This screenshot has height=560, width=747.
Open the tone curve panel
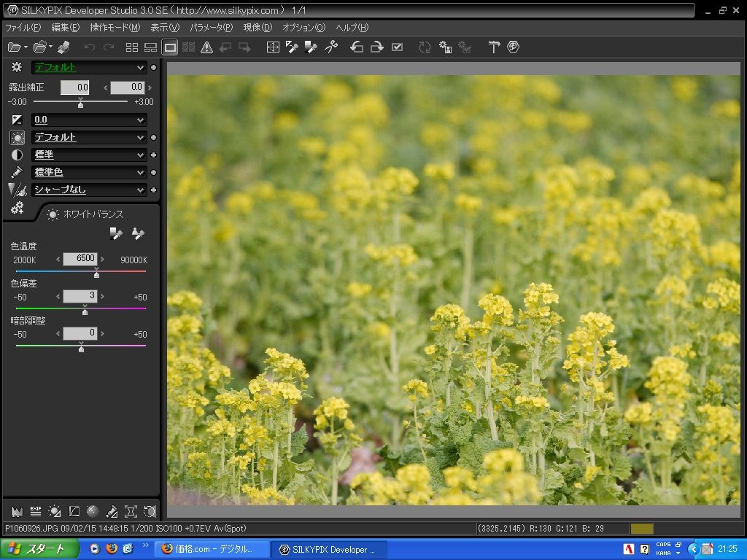[74, 511]
